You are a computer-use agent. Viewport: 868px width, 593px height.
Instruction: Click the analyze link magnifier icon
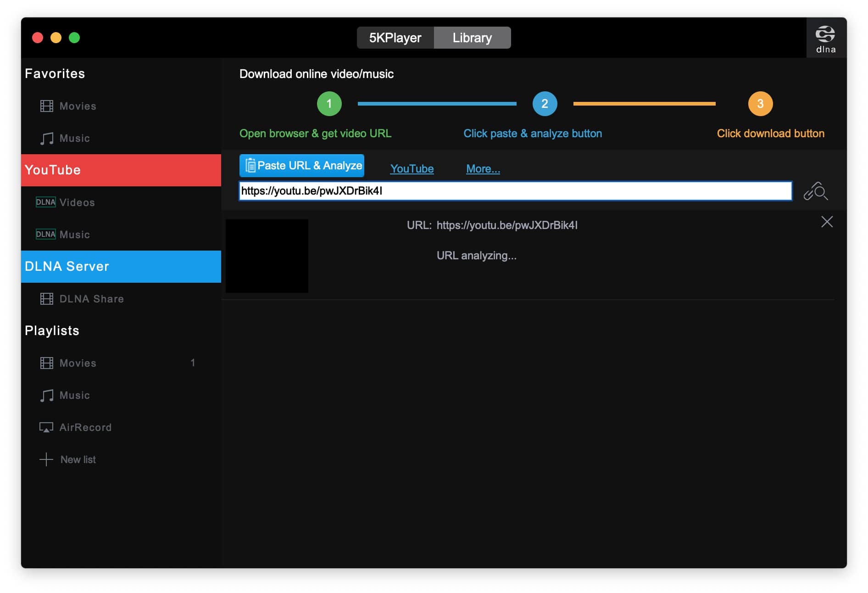[815, 191]
